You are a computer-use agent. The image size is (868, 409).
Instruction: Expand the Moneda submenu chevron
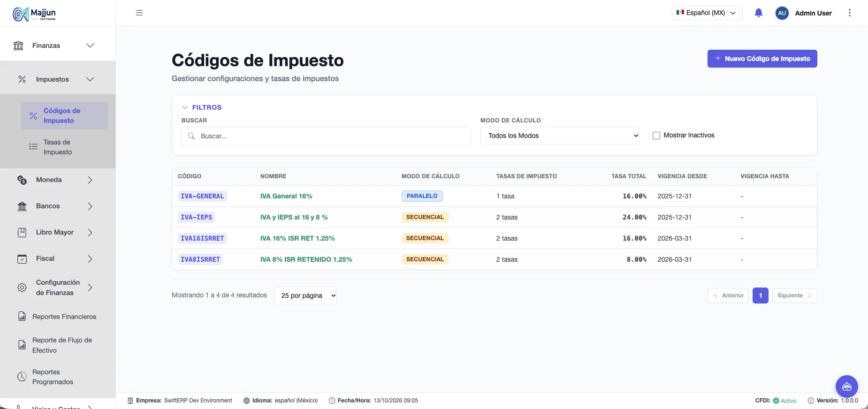(90, 180)
